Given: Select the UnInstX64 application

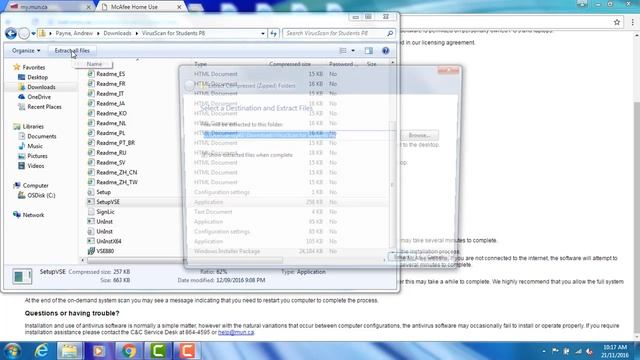Looking at the screenshot, I should [109, 241].
